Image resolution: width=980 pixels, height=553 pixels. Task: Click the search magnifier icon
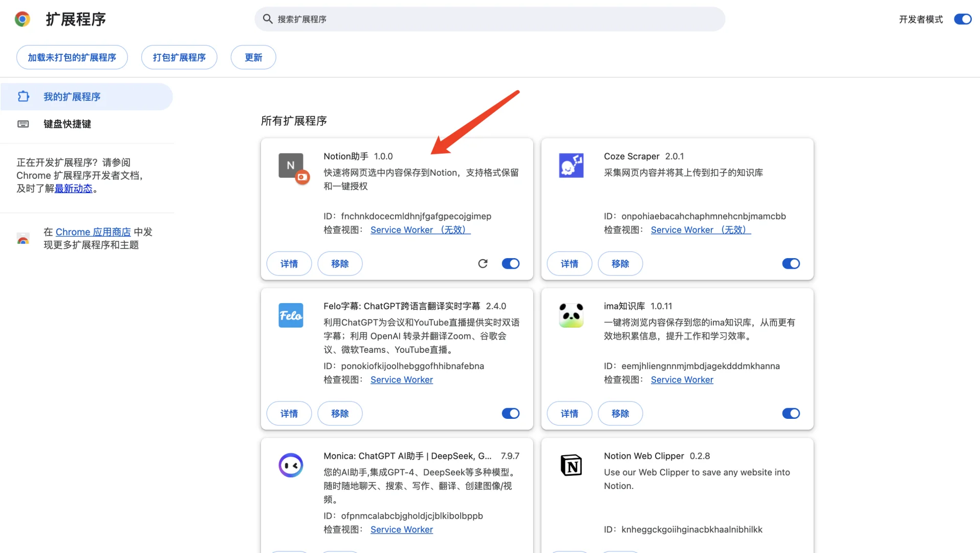[268, 19]
